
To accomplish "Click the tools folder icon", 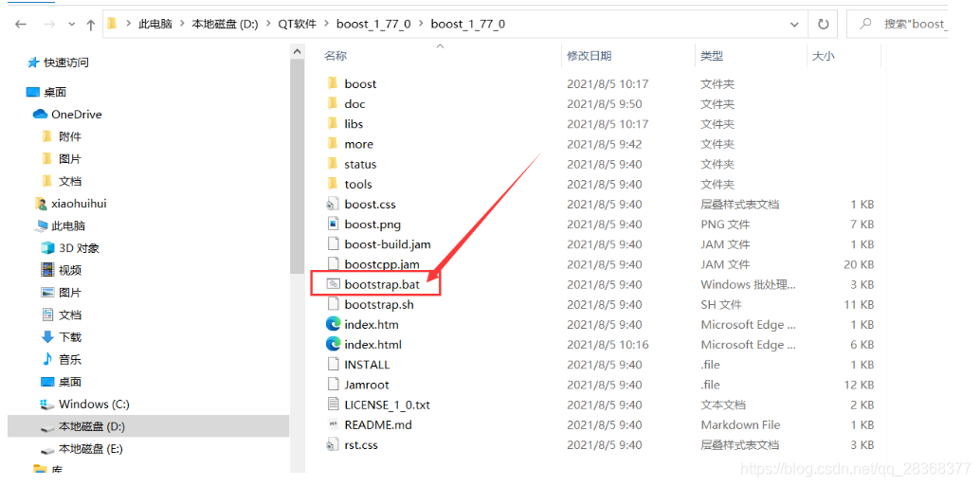I will (333, 184).
